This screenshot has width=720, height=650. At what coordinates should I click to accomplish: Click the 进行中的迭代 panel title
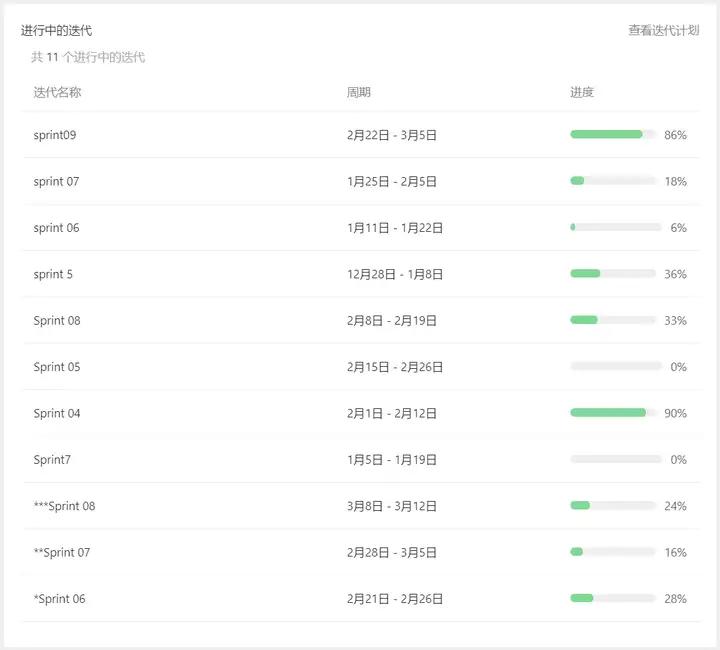tap(57, 31)
